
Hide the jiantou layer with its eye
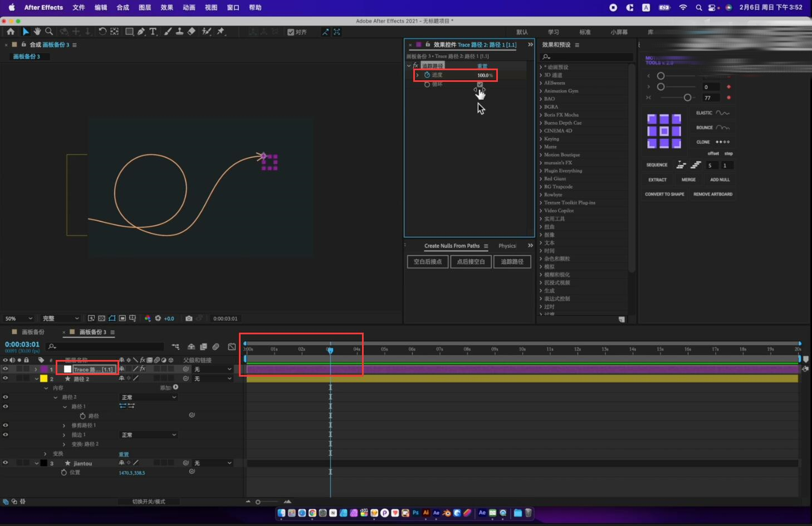(6, 462)
